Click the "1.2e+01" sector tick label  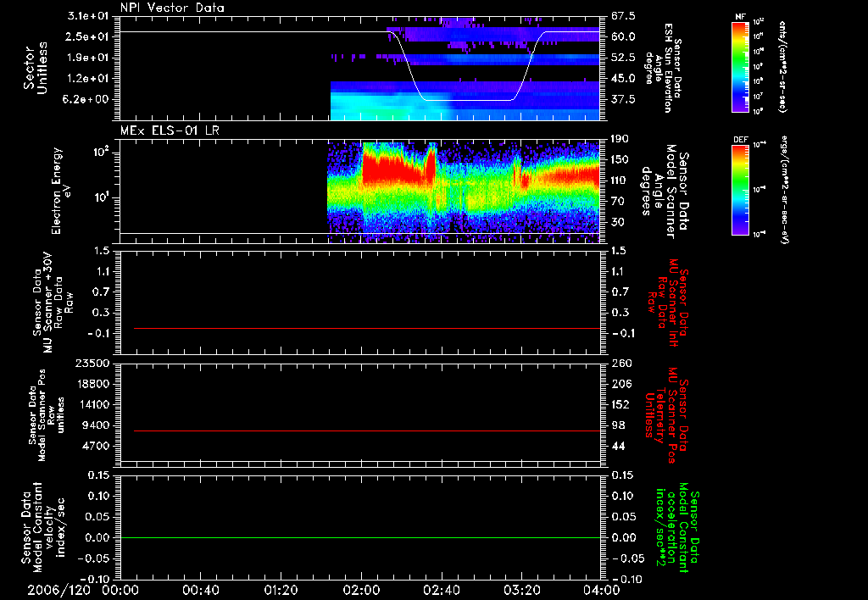click(88, 79)
